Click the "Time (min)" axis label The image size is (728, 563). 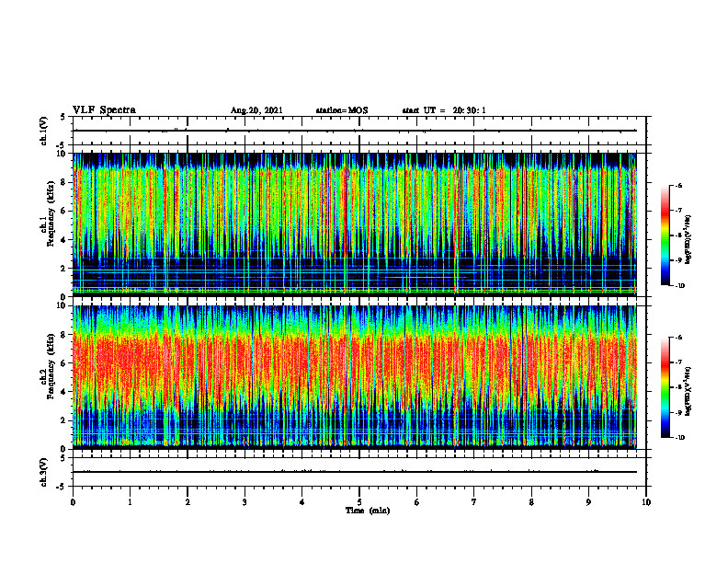point(368,511)
